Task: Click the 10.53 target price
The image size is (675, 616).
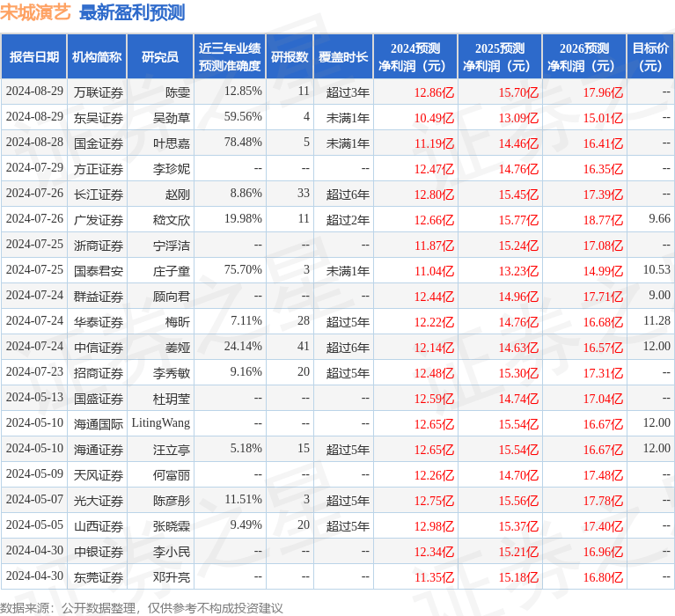Action: [657, 269]
